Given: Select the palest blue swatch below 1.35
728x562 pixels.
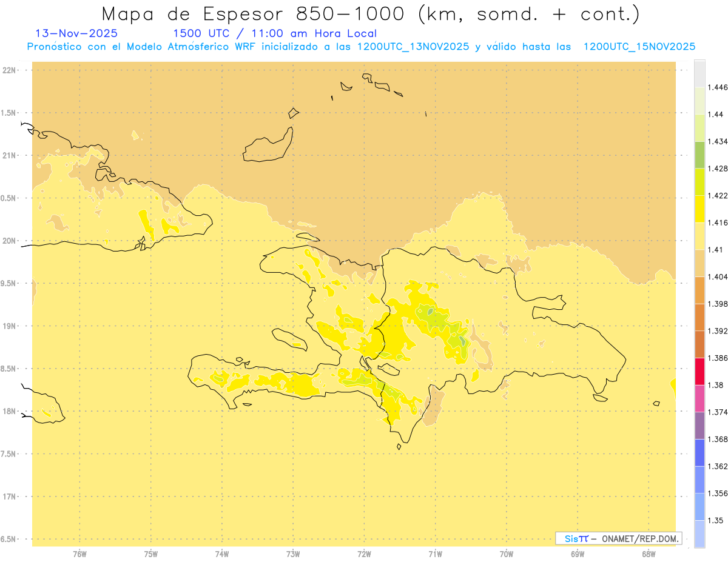Looking at the screenshot, I should coord(699,534).
